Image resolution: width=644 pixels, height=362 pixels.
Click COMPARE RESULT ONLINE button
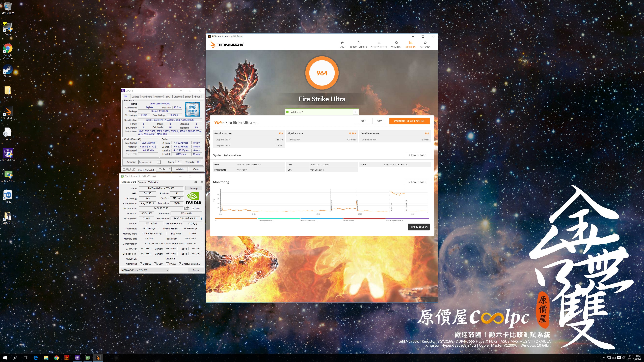coord(409,121)
